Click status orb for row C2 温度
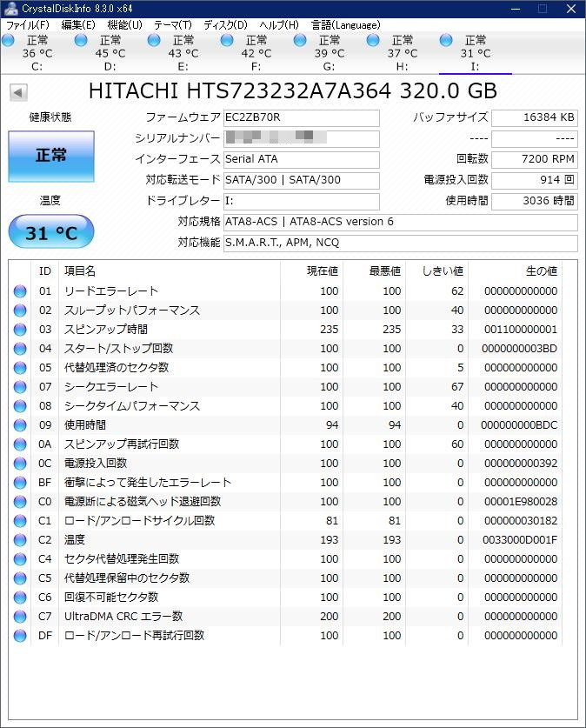 click(20, 540)
